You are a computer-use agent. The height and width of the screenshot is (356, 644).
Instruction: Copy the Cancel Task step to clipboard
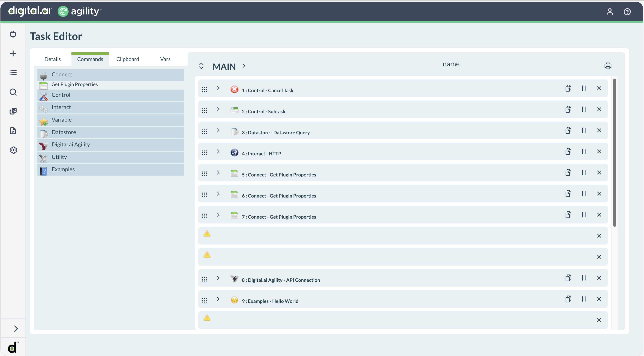[568, 88]
